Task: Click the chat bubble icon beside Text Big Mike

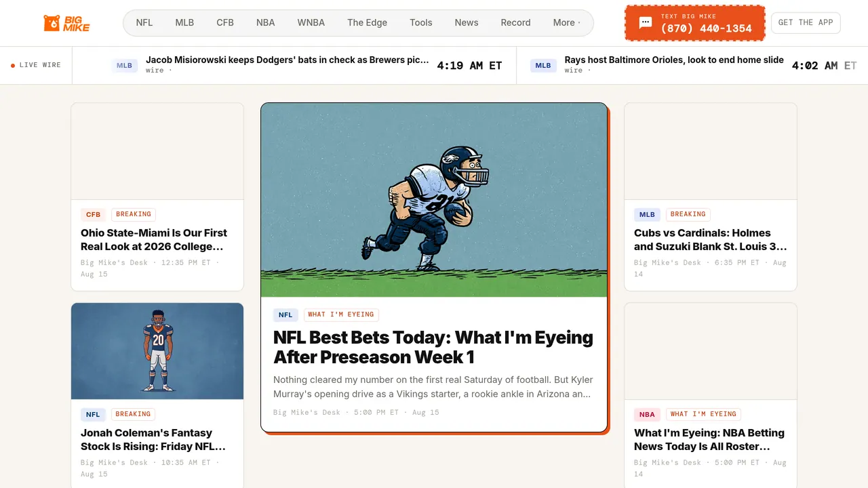Action: (646, 23)
